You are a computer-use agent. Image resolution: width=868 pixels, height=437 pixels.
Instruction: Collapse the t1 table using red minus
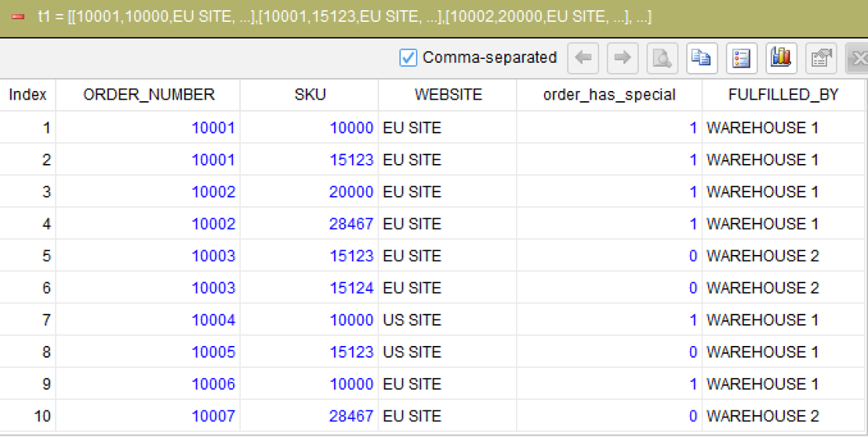(x=18, y=17)
